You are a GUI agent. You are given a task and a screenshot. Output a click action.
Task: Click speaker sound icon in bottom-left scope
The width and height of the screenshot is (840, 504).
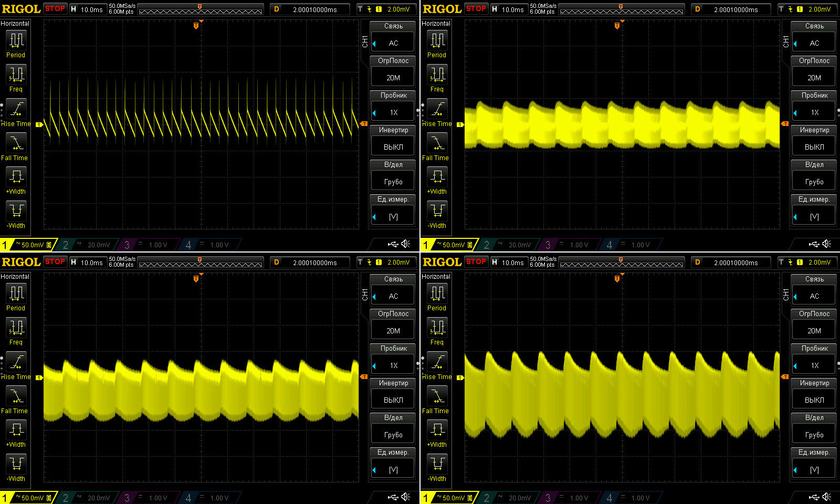(x=406, y=497)
